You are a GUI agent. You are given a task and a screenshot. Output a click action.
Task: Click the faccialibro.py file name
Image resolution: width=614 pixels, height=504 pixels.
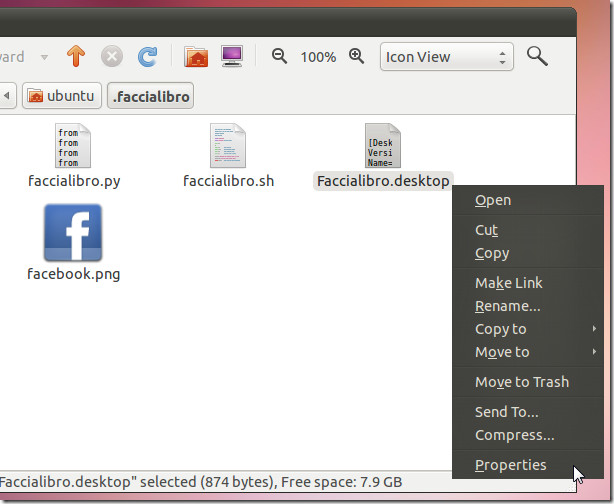tap(74, 181)
